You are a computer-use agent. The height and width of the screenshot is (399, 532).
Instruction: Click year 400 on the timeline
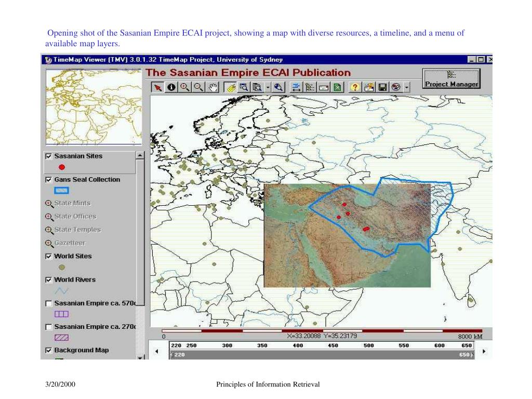pos(298,345)
